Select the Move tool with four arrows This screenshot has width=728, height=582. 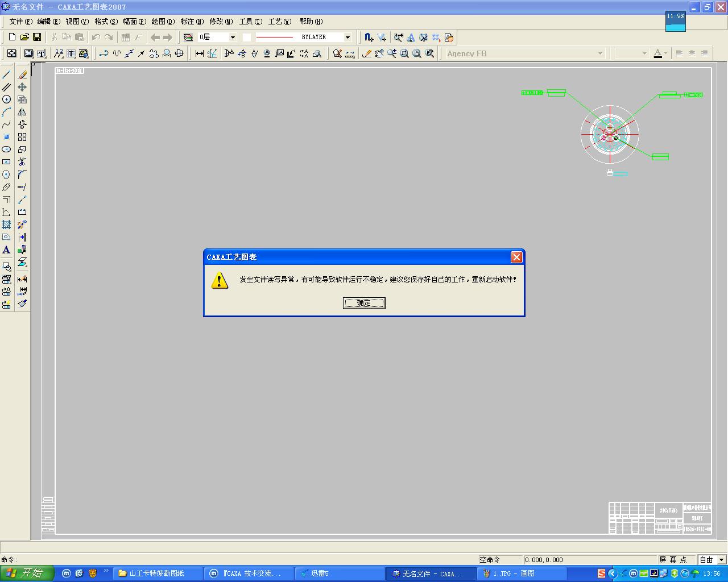point(22,87)
